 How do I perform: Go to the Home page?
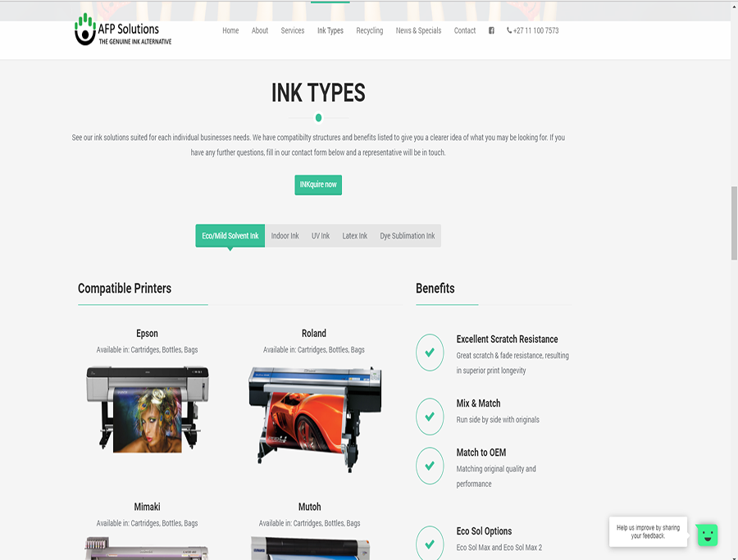click(x=230, y=30)
